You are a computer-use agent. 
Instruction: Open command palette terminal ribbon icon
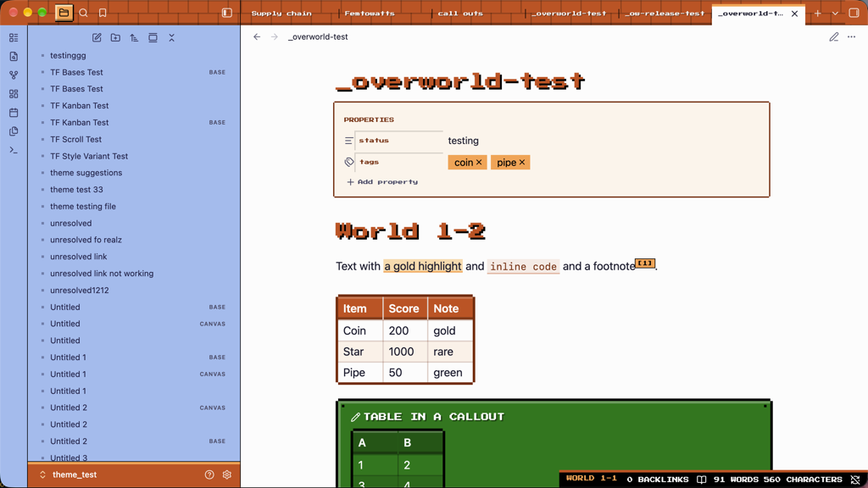pos(14,151)
